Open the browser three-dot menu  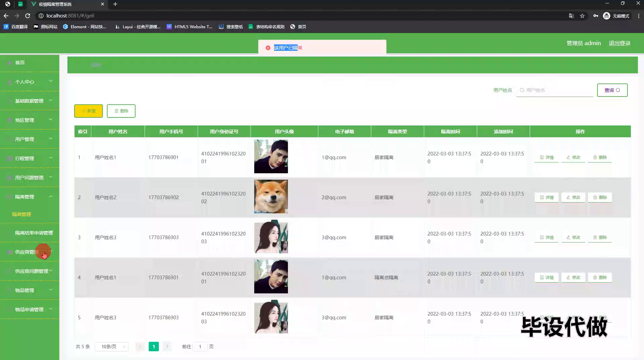pos(639,16)
